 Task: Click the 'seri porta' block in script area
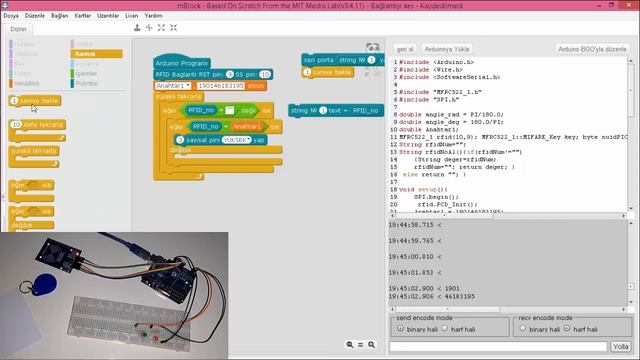342,60
